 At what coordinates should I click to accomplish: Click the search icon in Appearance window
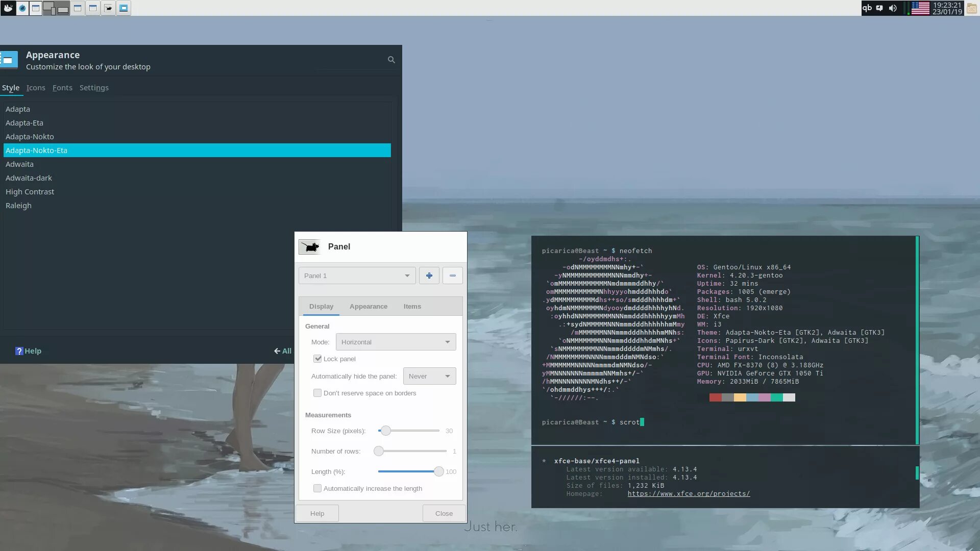tap(391, 60)
